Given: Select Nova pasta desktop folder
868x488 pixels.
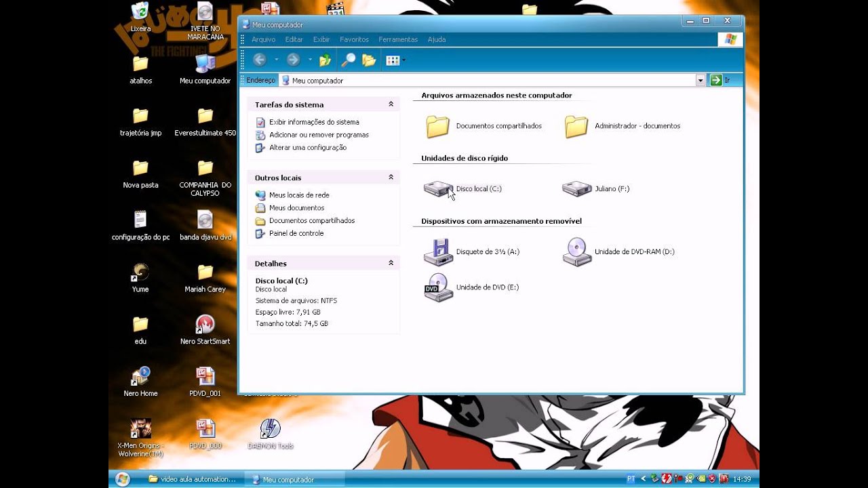Looking at the screenshot, I should [140, 174].
